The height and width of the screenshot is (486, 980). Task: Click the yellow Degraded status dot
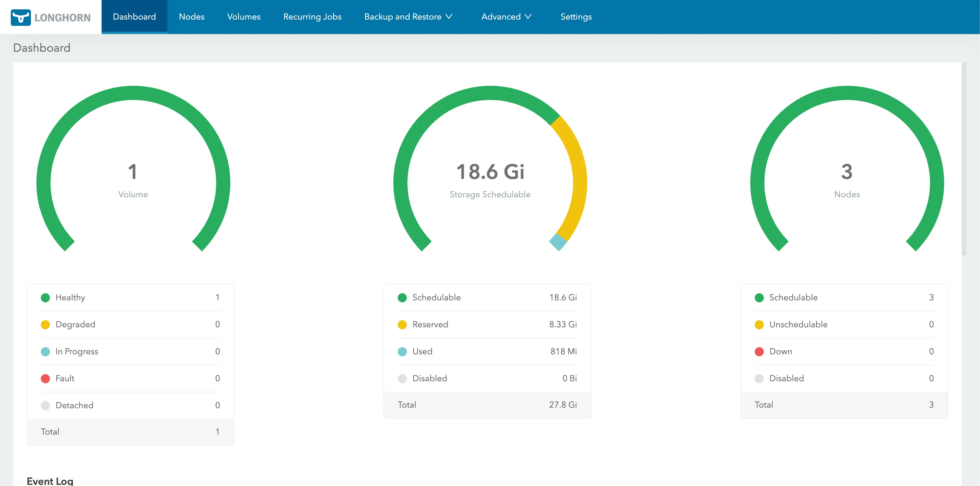point(45,325)
